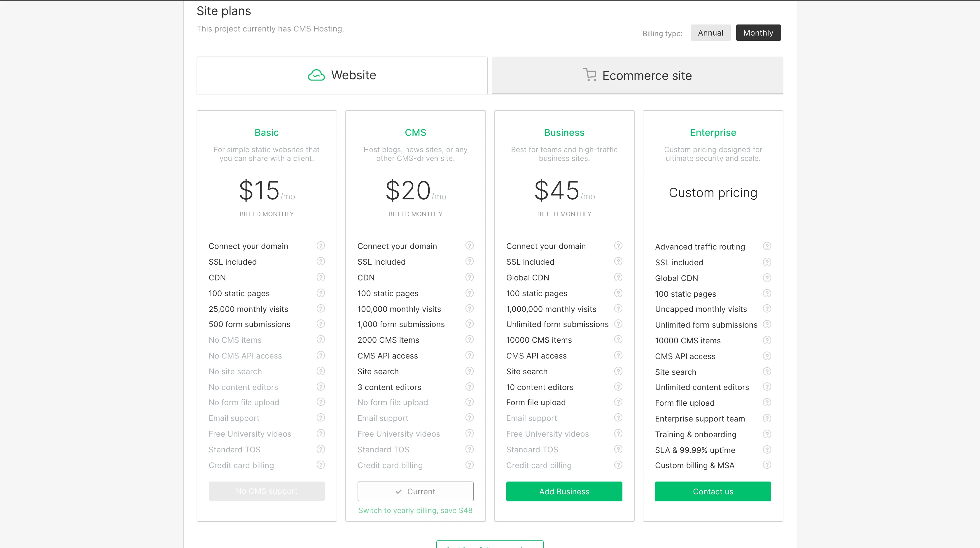This screenshot has width=980, height=548.
Task: Click help icon for Business 'Global CDN'
Action: (x=618, y=277)
